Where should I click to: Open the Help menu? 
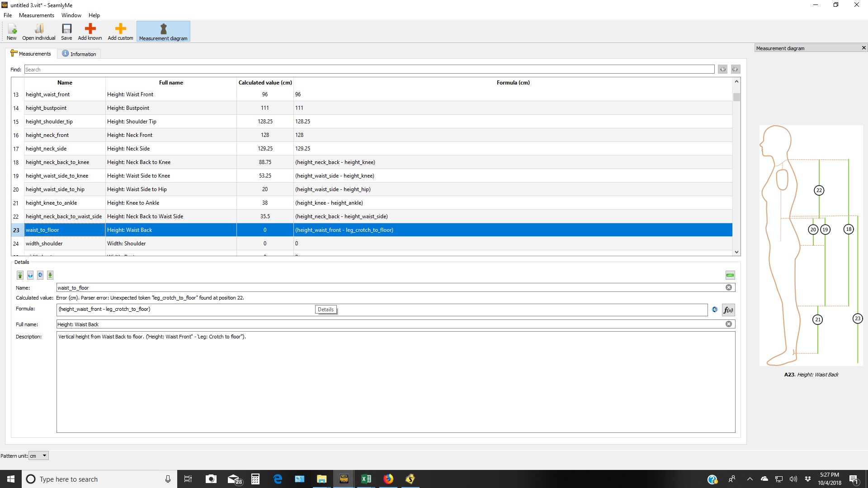[x=94, y=15]
